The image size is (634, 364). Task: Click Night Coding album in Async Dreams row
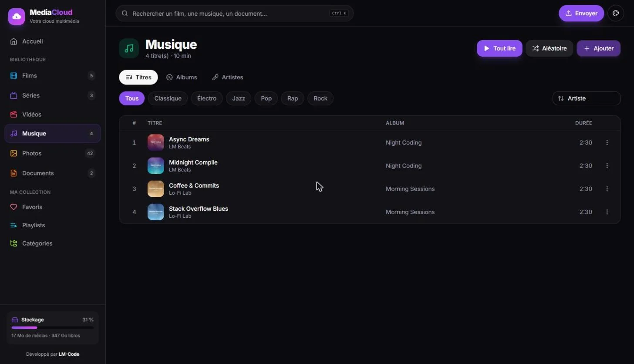tap(404, 143)
